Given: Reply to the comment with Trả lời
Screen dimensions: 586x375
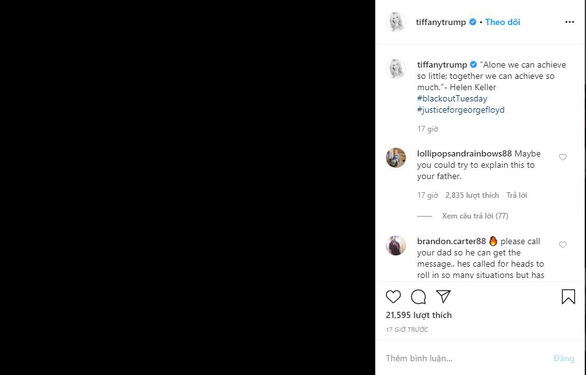Looking at the screenshot, I should pos(516,195).
